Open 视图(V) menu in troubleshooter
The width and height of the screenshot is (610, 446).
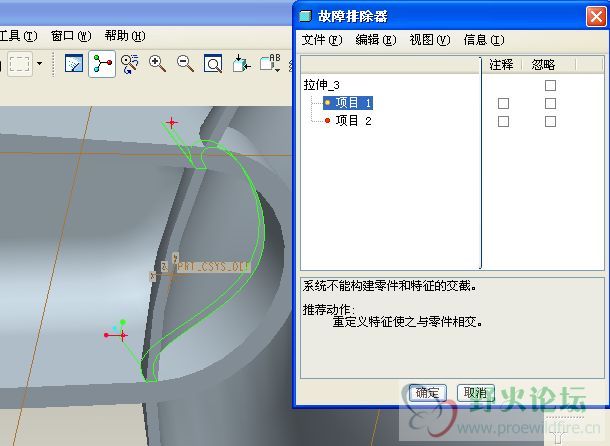[x=429, y=40]
